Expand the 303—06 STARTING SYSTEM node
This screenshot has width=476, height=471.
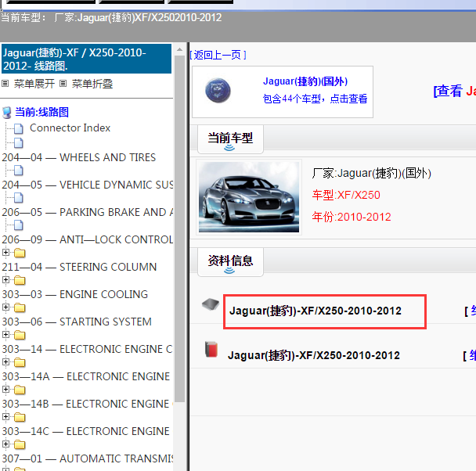5,307
